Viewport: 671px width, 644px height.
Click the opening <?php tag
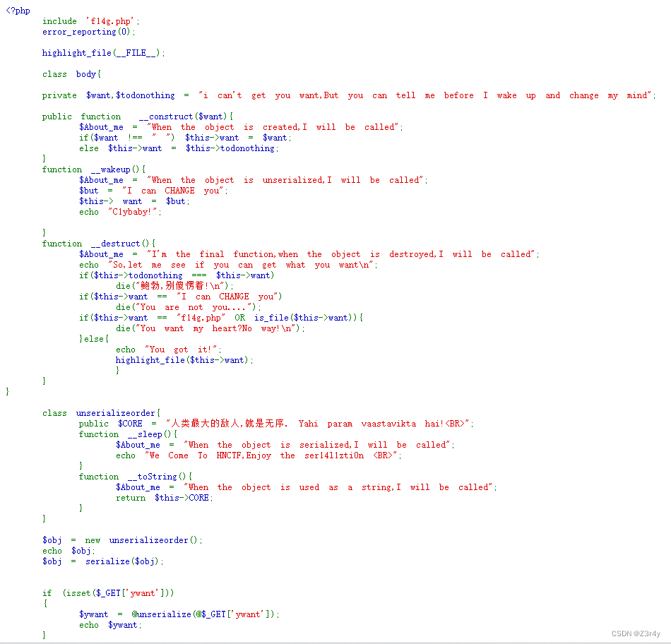(17, 10)
